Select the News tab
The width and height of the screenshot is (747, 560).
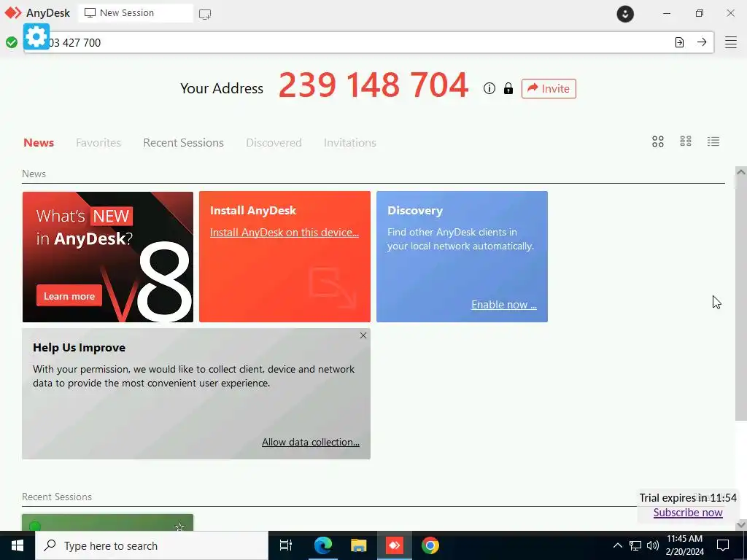tap(39, 142)
